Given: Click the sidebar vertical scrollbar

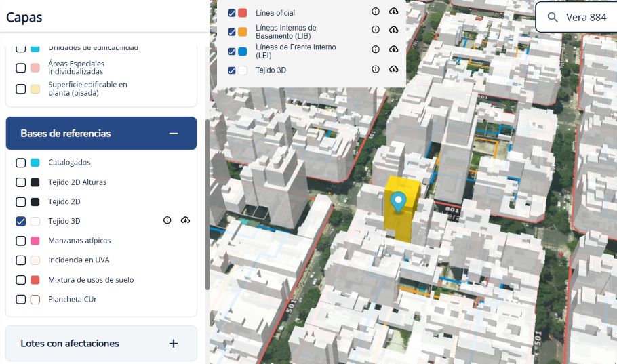Looking at the screenshot, I should (207, 205).
